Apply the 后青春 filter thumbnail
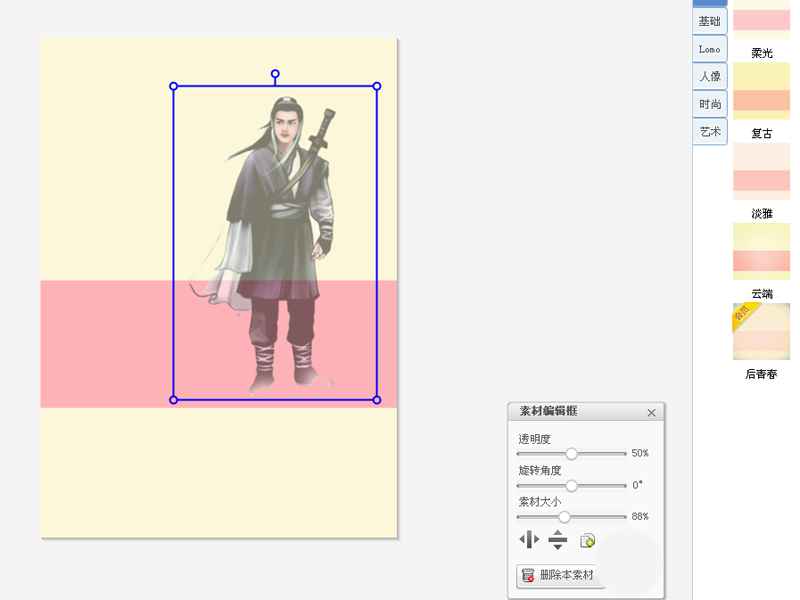Image resolution: width=800 pixels, height=600 pixels. (x=761, y=332)
